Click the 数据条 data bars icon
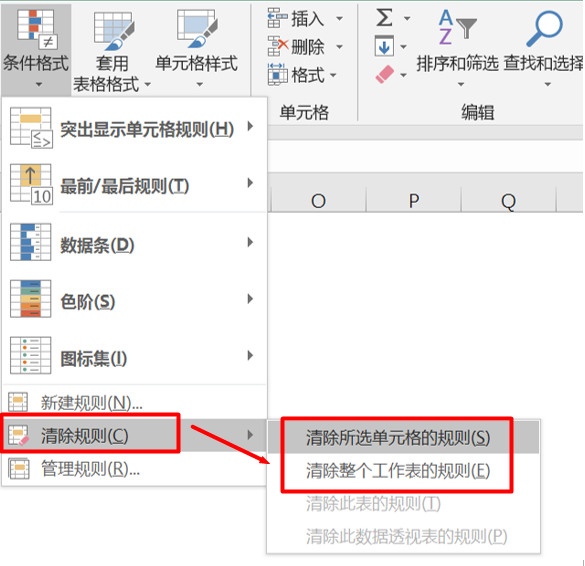The width and height of the screenshot is (585, 566). tap(31, 242)
